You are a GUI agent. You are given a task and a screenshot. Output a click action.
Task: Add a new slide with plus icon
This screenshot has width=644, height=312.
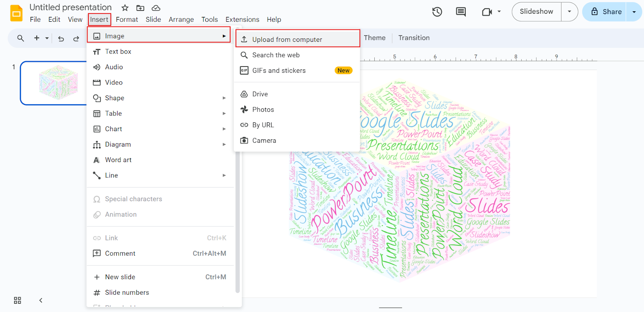pos(37,38)
